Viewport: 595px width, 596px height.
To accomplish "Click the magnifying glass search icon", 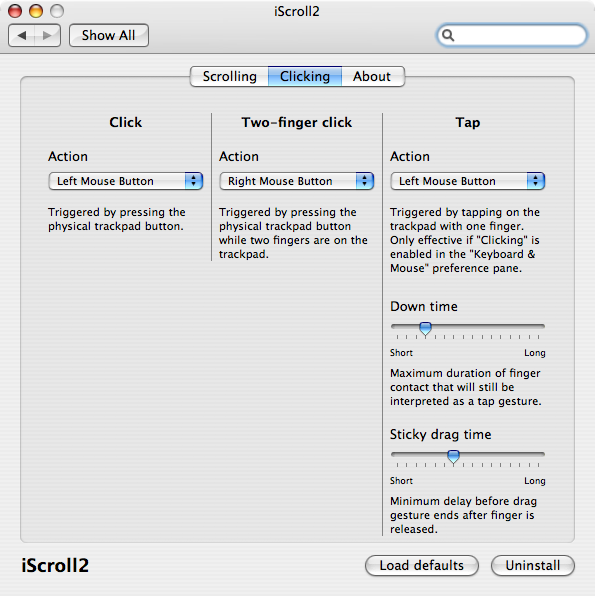I will pyautogui.click(x=448, y=35).
